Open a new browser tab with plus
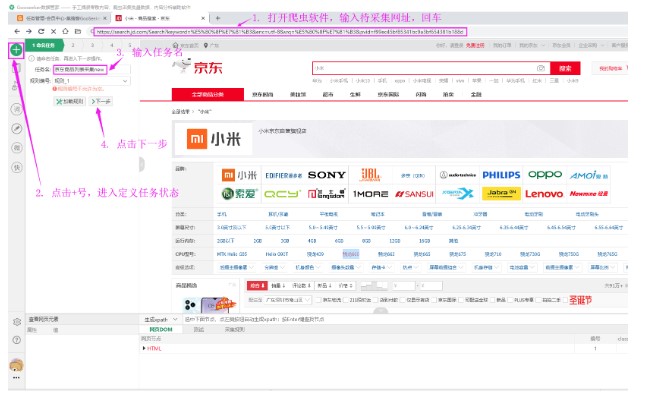646x404 pixels. coord(218,18)
